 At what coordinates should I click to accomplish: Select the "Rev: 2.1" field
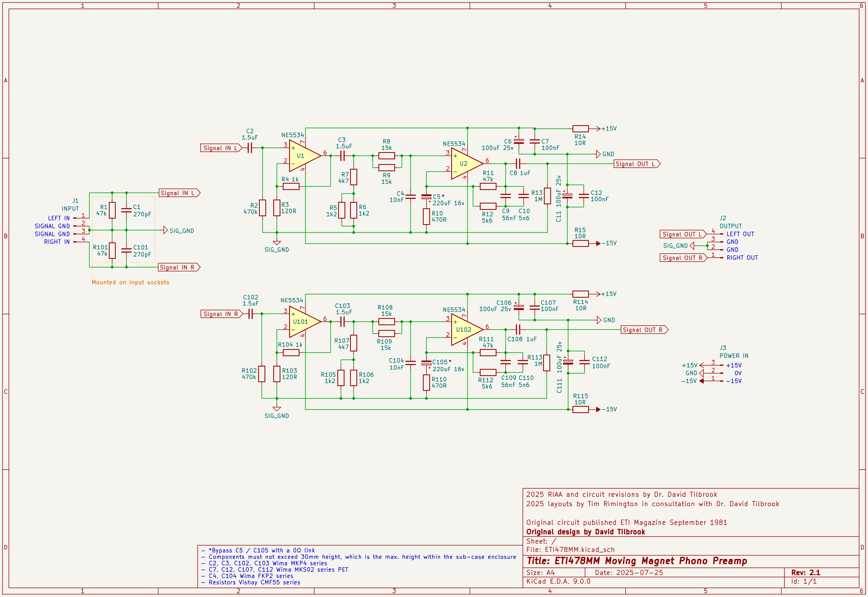806,572
